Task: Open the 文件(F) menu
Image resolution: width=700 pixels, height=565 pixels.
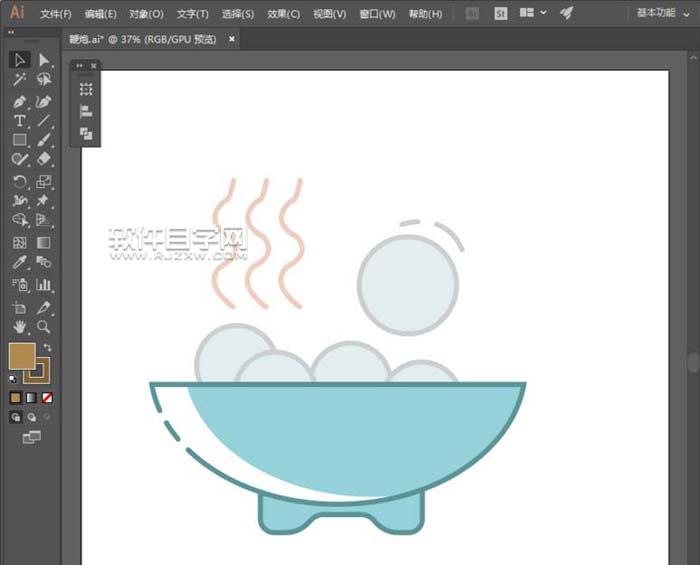Action: point(56,14)
